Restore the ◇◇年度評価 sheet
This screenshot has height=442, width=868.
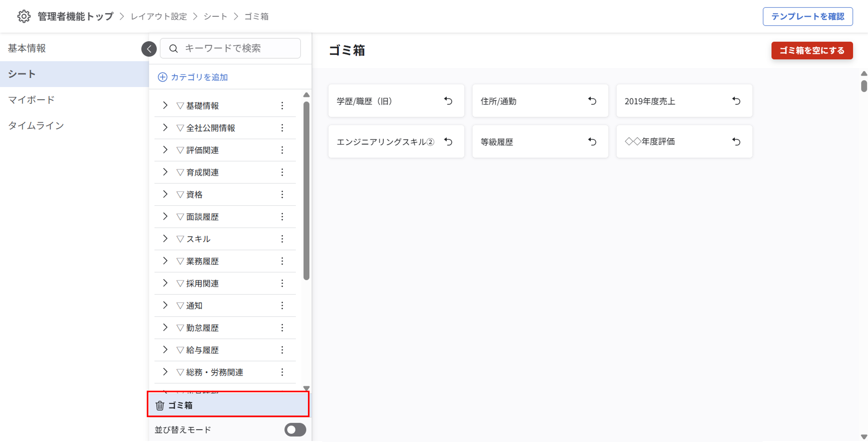click(736, 142)
